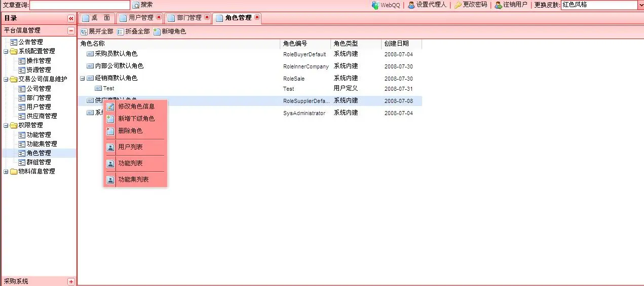Click the 搜索 search label
This screenshot has height=286, width=644.
146,5
